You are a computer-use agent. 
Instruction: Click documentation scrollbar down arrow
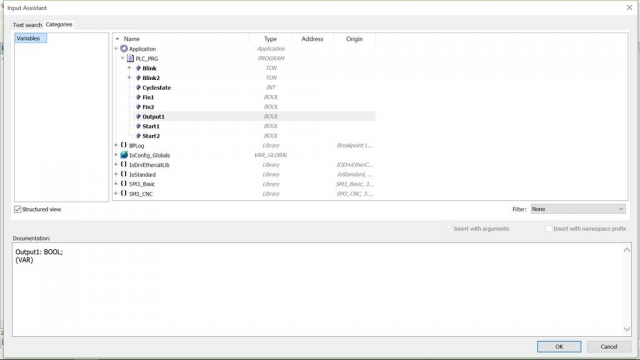click(627, 329)
